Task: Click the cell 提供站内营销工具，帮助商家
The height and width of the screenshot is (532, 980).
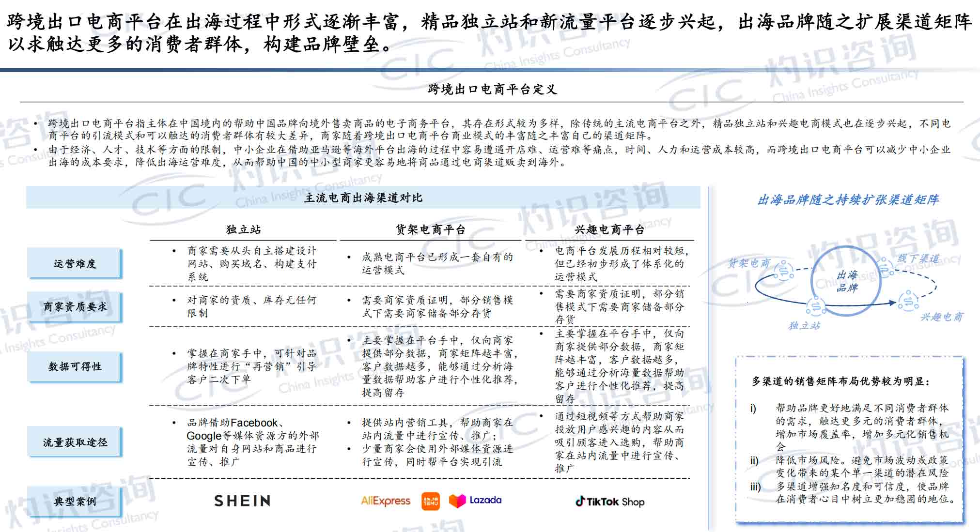Action: coord(437,429)
